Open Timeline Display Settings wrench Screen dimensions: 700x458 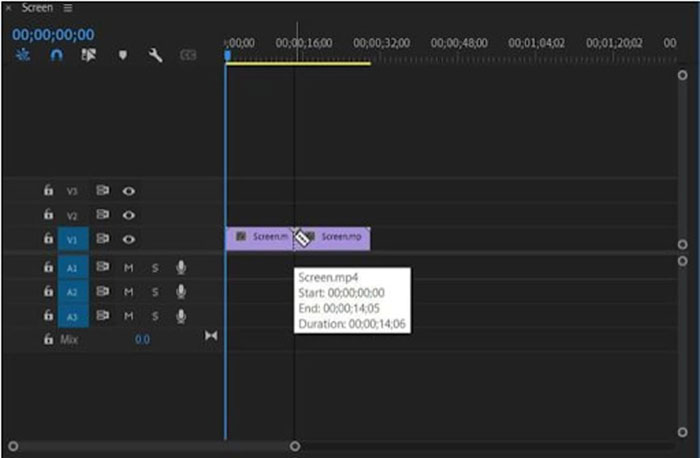click(x=155, y=56)
